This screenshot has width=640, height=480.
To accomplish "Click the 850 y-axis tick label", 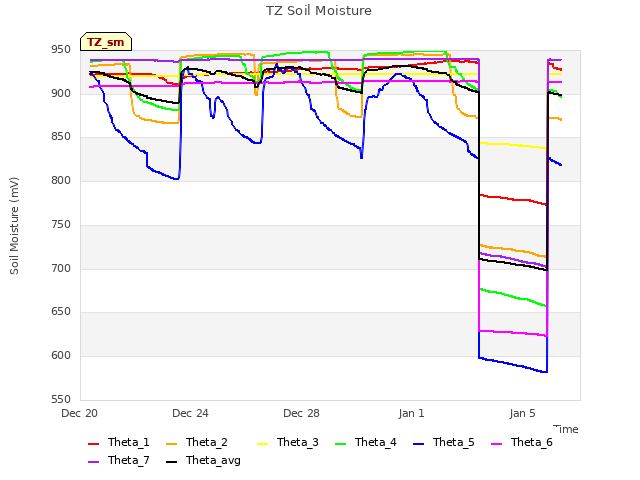I will point(61,137).
